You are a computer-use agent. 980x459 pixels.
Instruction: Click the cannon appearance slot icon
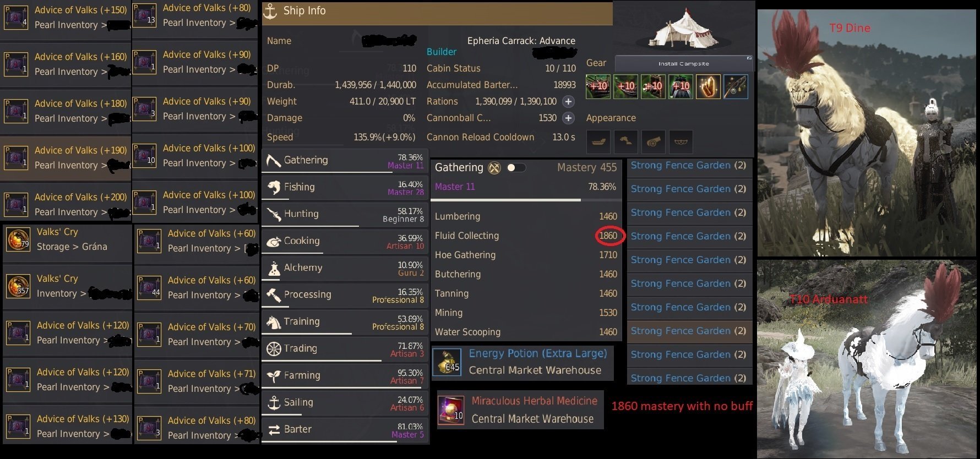pos(654,142)
